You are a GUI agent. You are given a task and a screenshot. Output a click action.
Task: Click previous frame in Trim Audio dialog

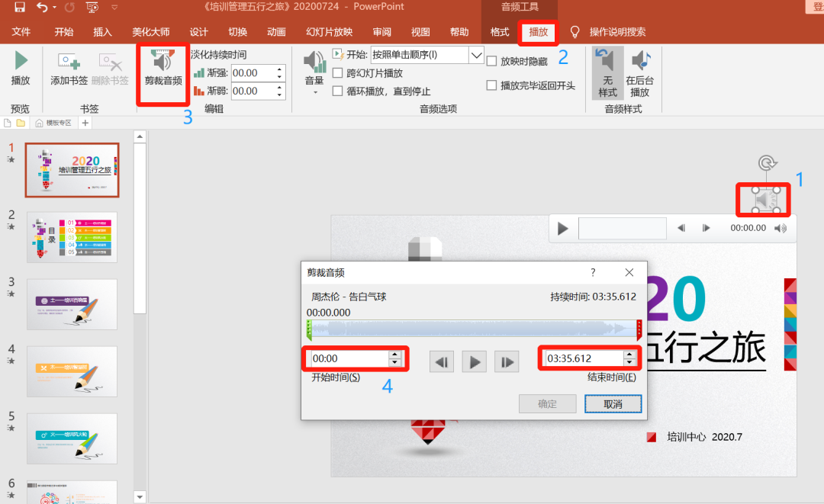point(442,361)
